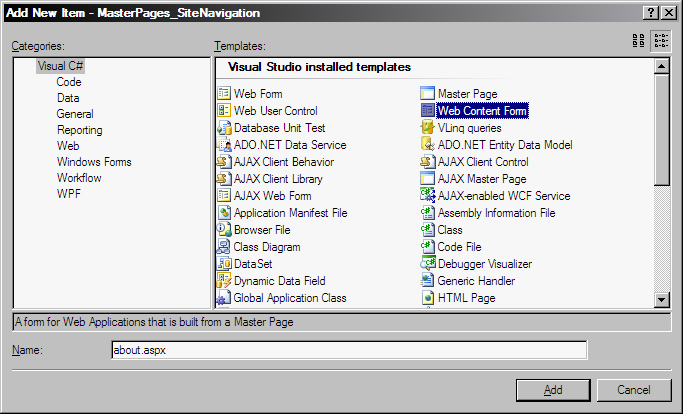Click the Generic Handler icon
The image size is (683, 414).
pyautogui.click(x=428, y=280)
